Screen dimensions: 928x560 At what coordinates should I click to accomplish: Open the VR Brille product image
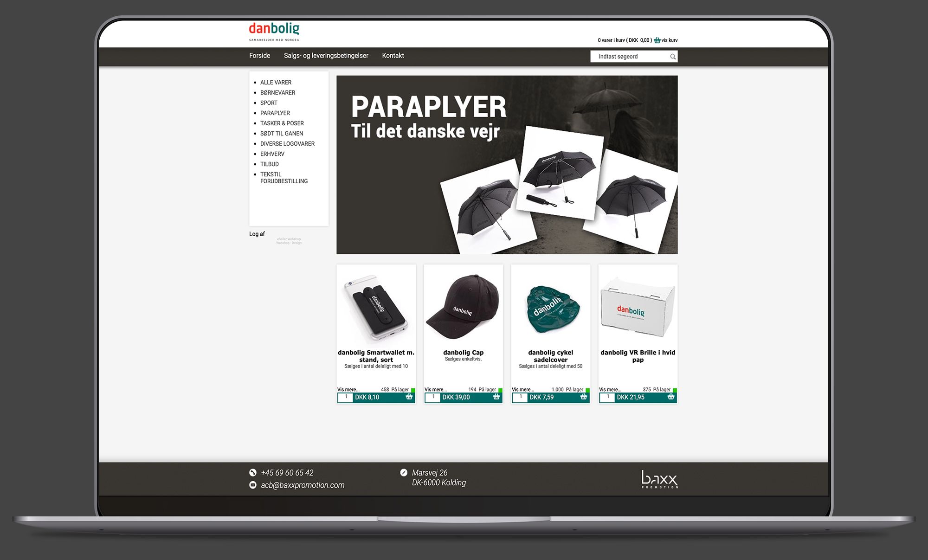638,308
